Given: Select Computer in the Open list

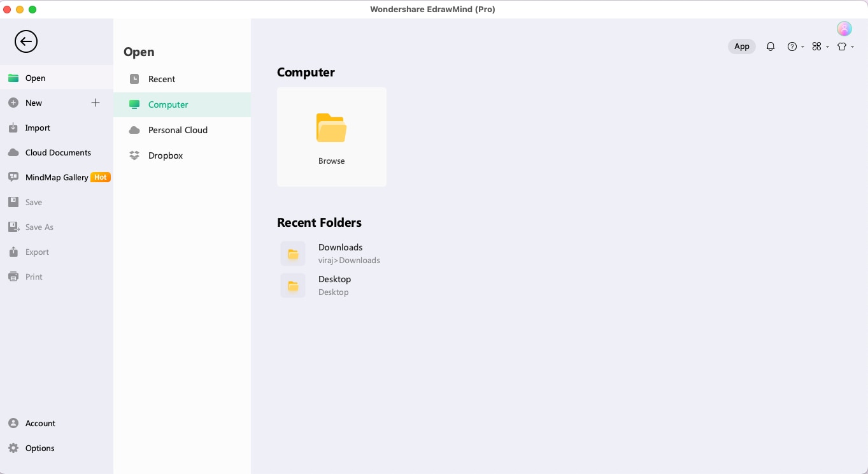Looking at the screenshot, I should coord(168,104).
